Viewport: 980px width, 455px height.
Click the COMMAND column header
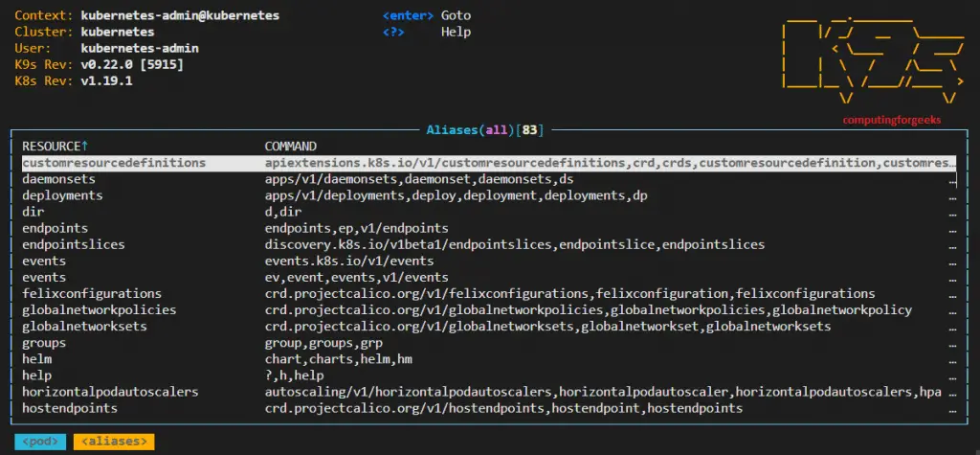point(291,147)
